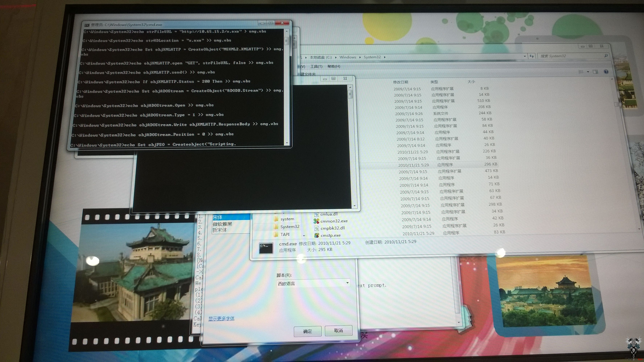Toggle the preview pane icon in Explorer
The height and width of the screenshot is (362, 644).
[595, 72]
